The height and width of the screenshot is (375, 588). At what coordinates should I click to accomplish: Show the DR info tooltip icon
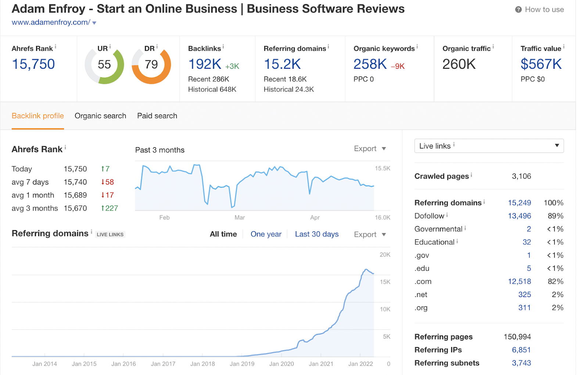tap(157, 46)
